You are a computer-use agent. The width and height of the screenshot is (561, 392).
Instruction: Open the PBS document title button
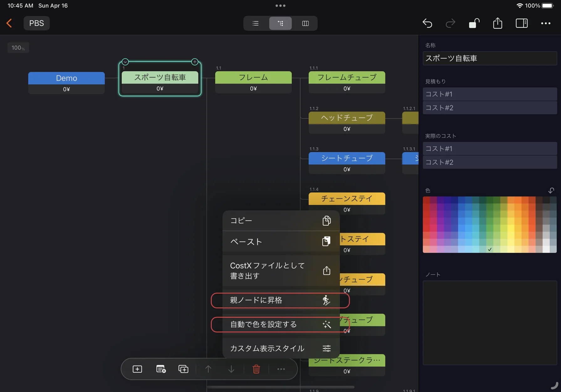tap(36, 23)
